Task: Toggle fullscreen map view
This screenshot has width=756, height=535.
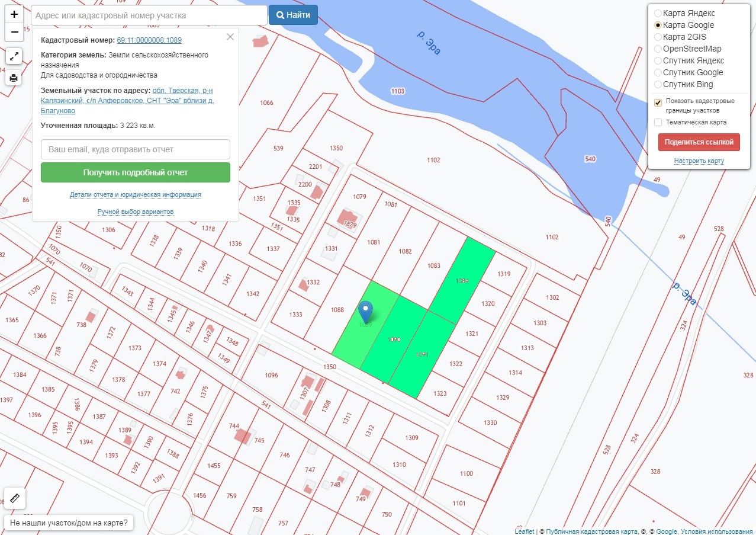Action: tap(14, 56)
